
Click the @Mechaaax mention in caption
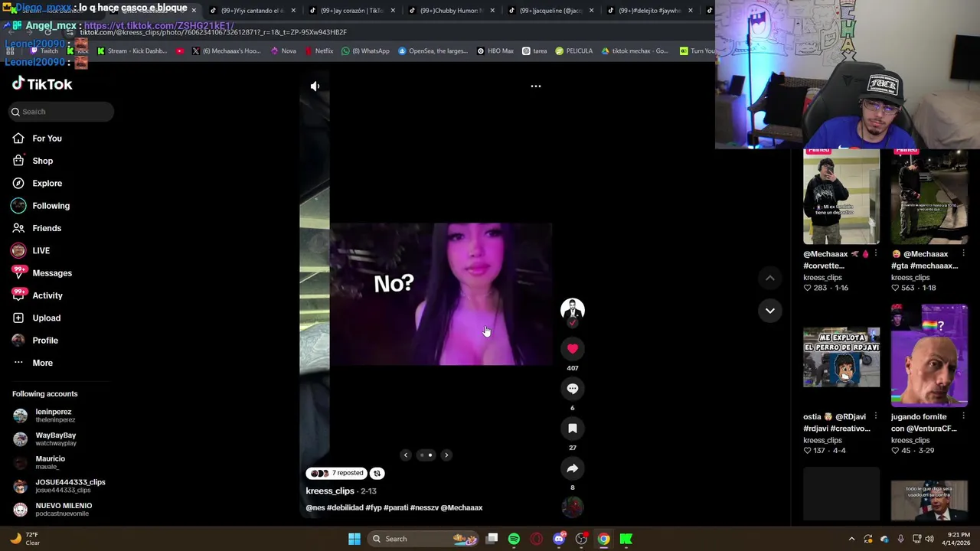pos(462,508)
